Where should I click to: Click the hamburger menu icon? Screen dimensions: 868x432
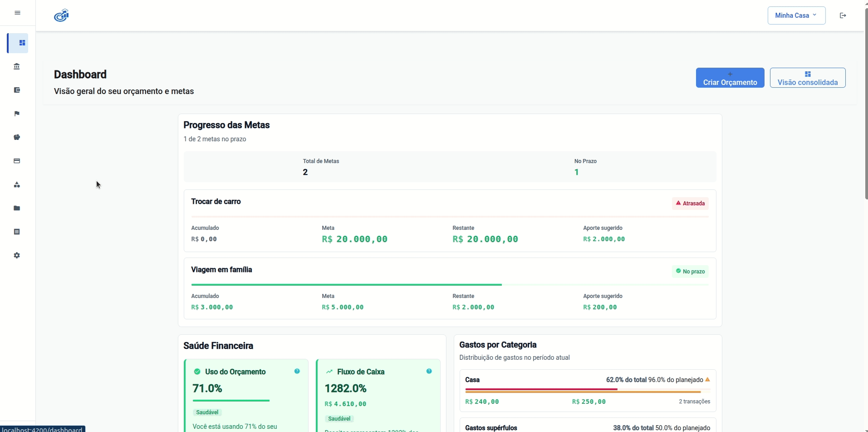pos(17,13)
